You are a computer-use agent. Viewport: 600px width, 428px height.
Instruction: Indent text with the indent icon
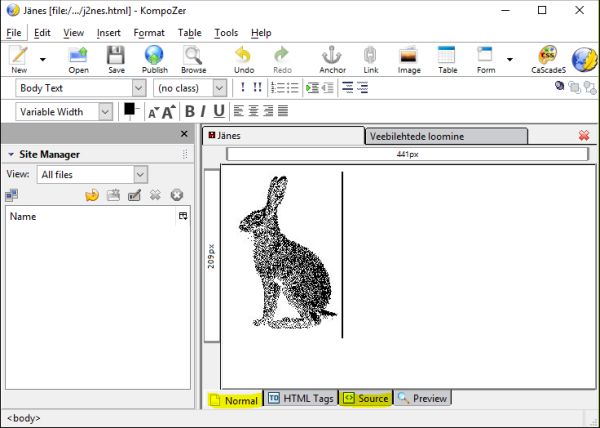coord(312,88)
